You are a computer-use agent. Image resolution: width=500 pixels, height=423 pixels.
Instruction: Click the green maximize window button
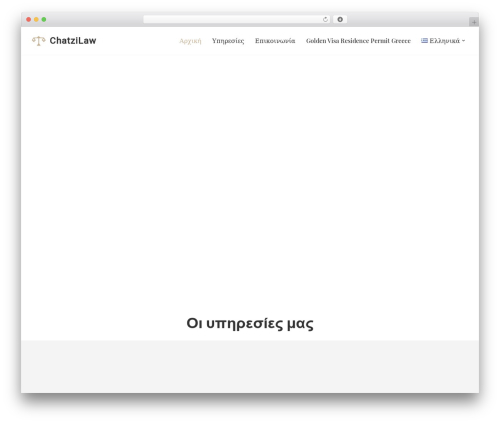click(44, 20)
